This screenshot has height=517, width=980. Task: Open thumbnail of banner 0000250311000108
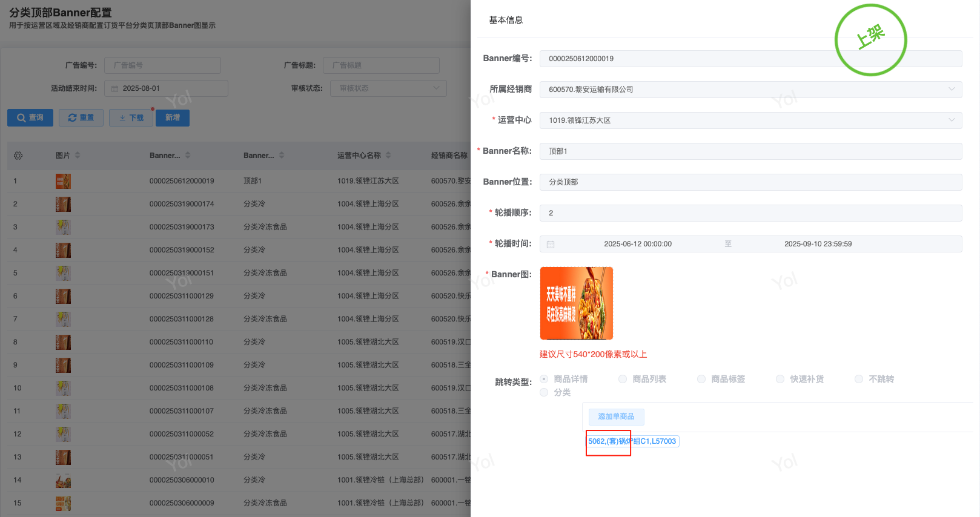(63, 388)
